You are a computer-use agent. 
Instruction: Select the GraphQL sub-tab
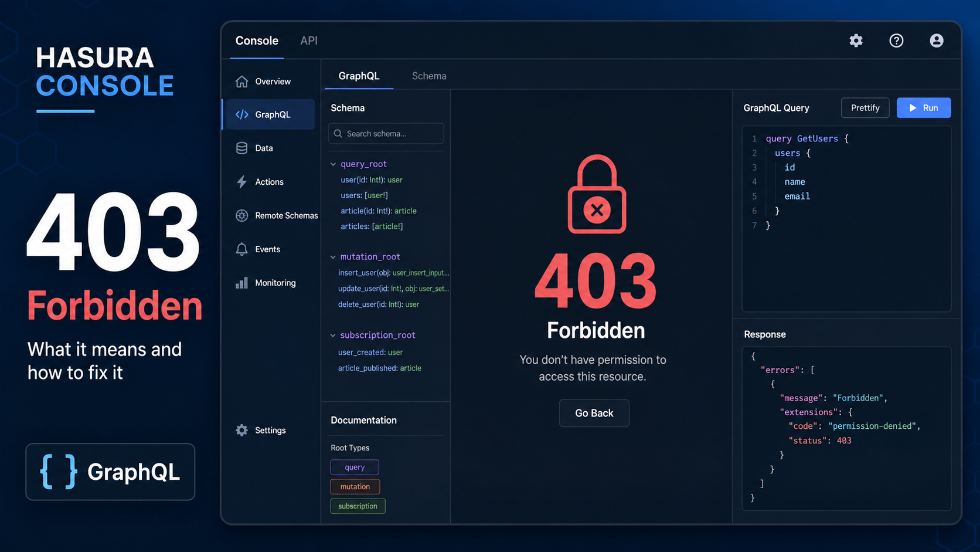tap(359, 76)
